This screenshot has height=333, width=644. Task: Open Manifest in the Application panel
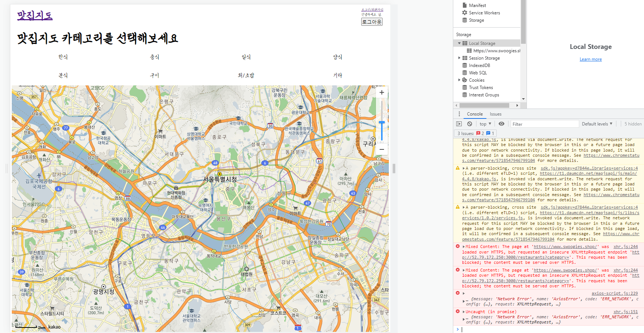tap(477, 6)
